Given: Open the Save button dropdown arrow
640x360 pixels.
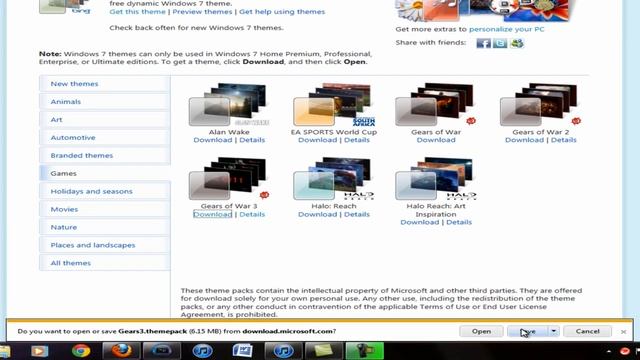Looking at the screenshot, I should click(x=553, y=331).
